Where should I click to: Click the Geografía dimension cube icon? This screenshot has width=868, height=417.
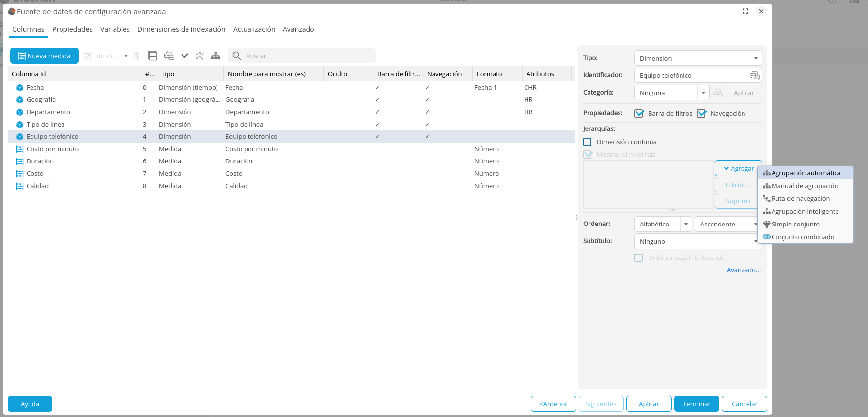20,100
